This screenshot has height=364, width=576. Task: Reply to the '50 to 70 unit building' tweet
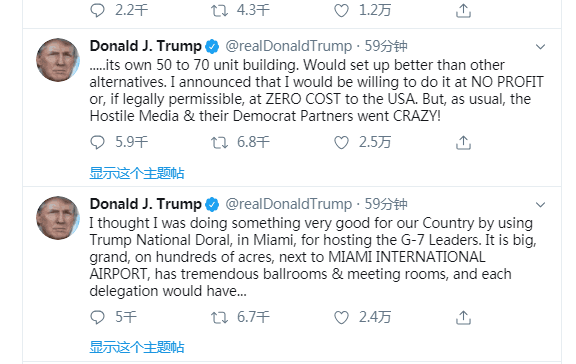[97, 143]
